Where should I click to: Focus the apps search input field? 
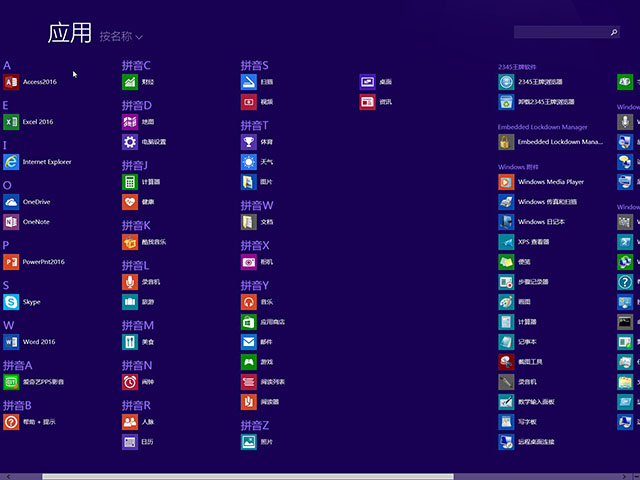tap(562, 32)
